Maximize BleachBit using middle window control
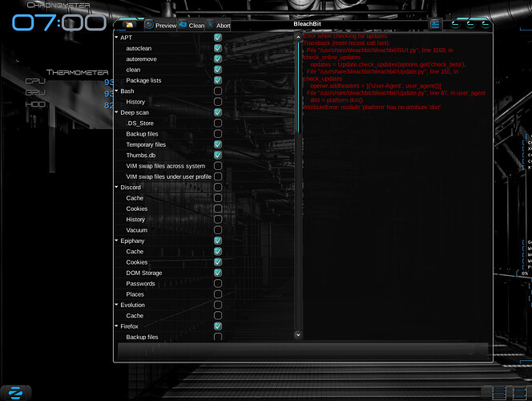This screenshot has width=532, height=401. (x=470, y=24)
